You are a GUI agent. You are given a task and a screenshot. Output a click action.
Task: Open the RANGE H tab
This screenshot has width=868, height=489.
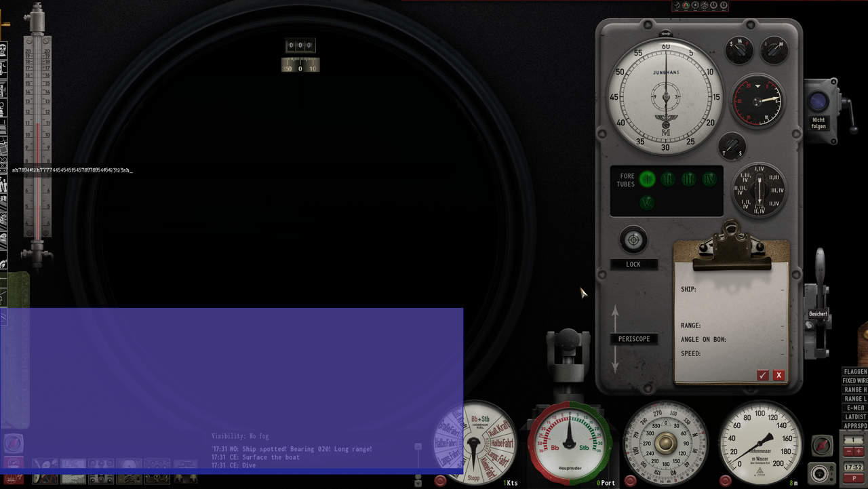(x=854, y=390)
